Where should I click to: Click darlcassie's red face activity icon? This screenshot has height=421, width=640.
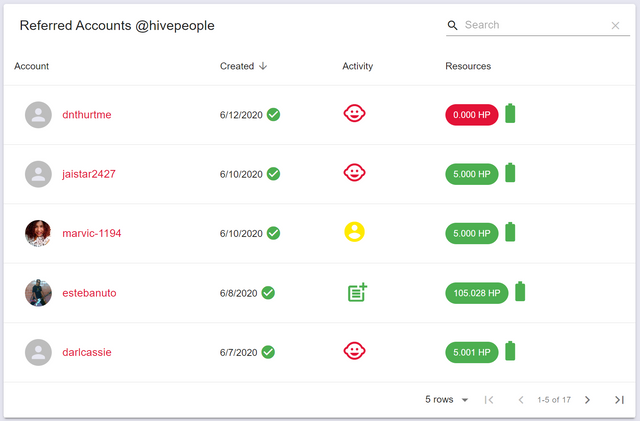point(354,351)
